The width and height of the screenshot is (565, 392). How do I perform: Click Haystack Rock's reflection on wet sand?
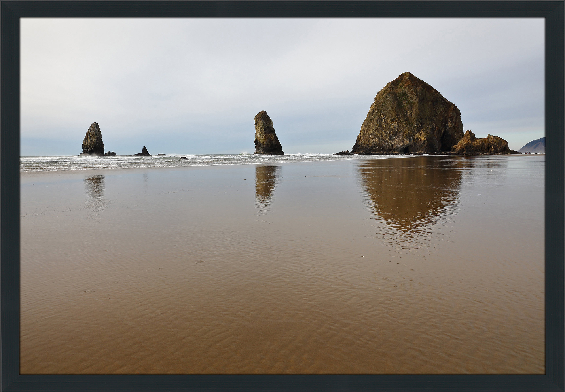(410, 194)
